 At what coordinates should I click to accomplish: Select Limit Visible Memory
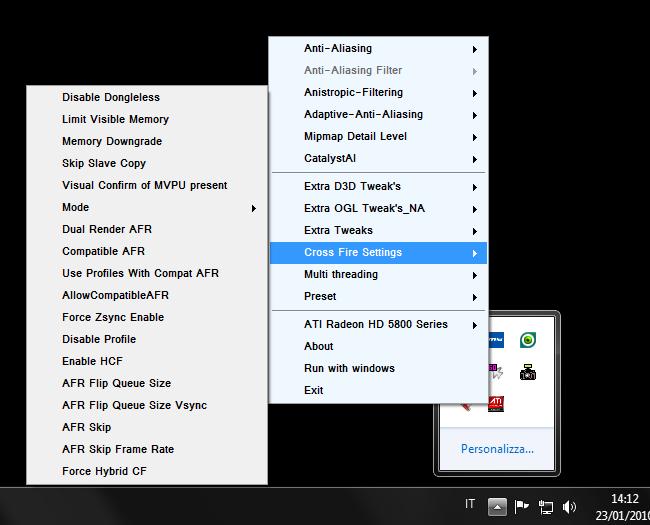point(147,119)
